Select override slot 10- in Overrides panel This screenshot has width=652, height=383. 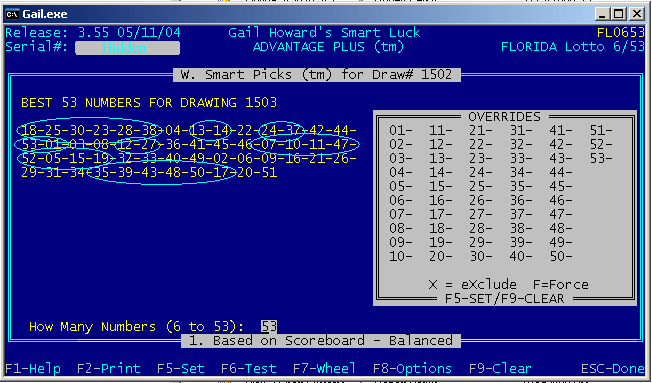point(401,256)
